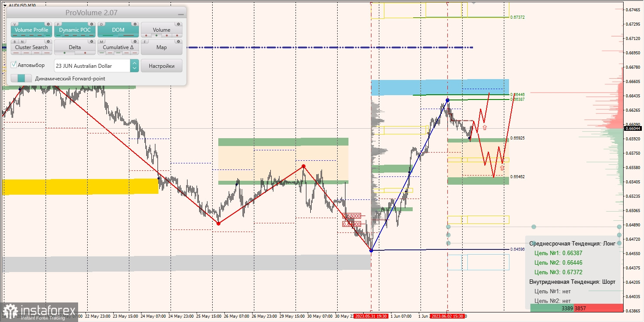Select the green-line segment under Dynamic POC
This screenshot has width=644, height=322.
tap(58, 35)
